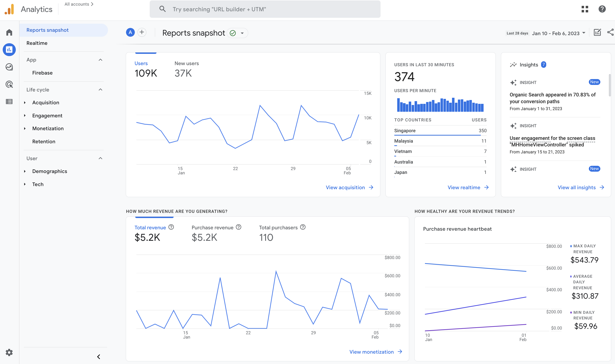Add a comparison with the plus icon

pyautogui.click(x=142, y=32)
